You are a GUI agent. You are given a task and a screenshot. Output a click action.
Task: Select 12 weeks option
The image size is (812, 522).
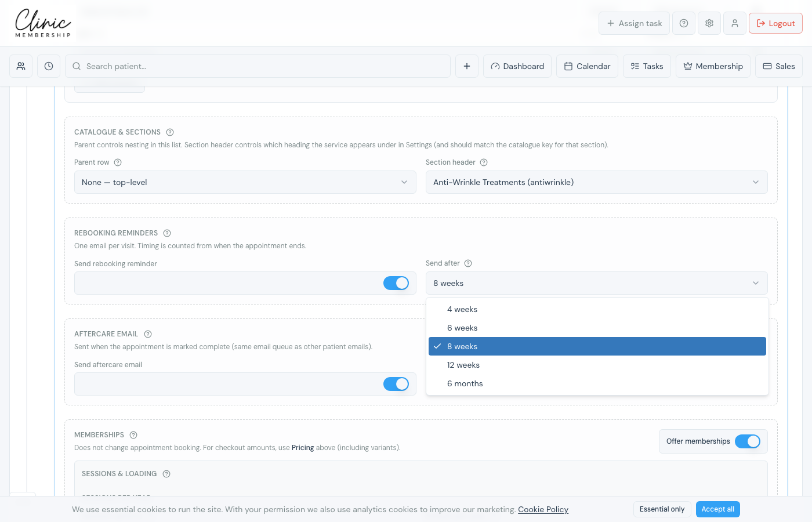597,365
